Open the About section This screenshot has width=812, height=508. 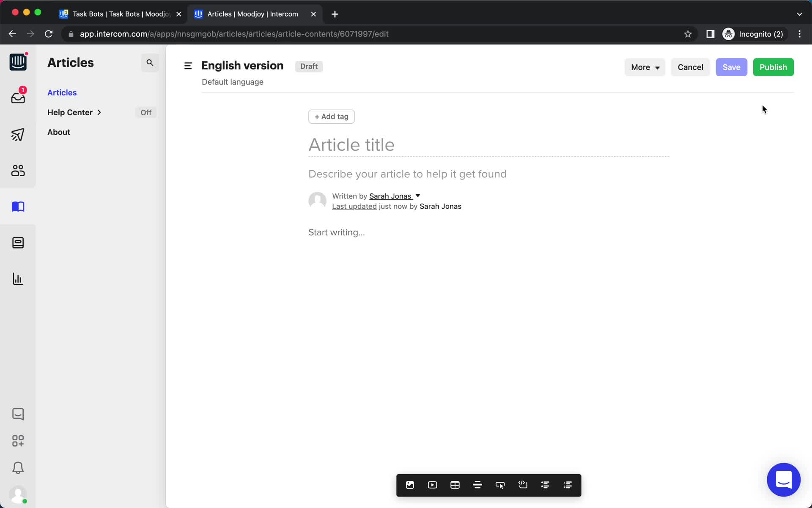click(58, 132)
